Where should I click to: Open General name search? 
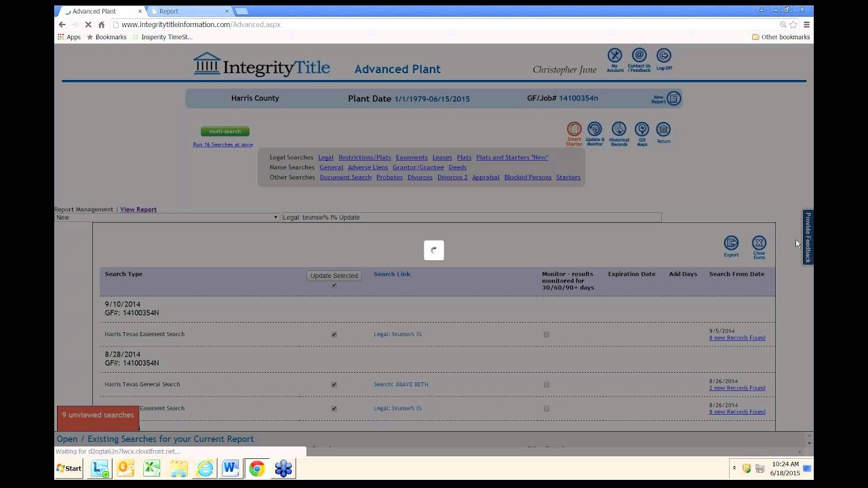click(332, 167)
